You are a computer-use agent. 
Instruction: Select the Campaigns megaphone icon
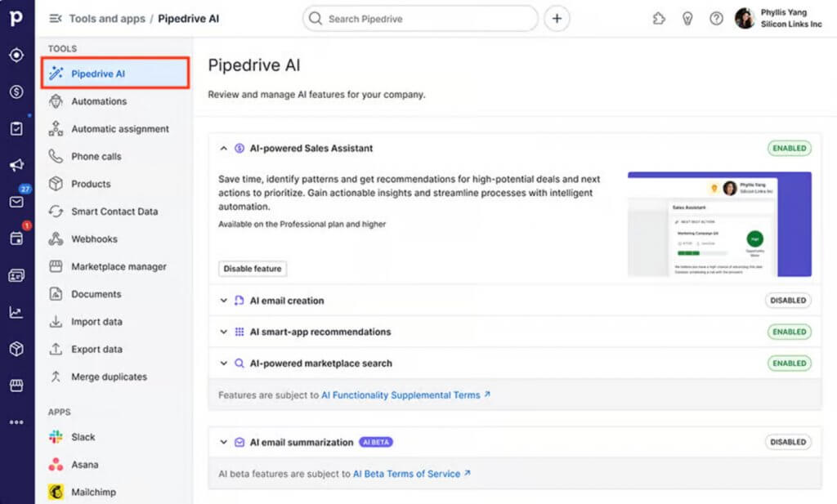[x=16, y=163]
